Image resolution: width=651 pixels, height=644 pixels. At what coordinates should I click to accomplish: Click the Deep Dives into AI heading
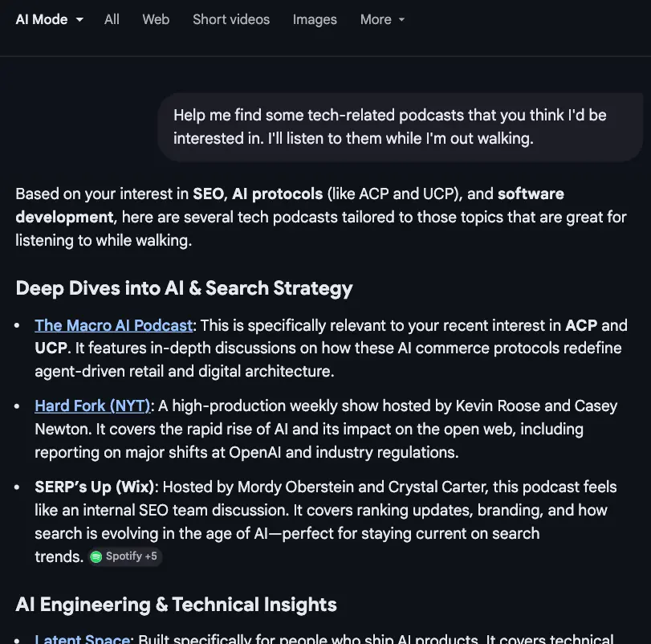(184, 288)
